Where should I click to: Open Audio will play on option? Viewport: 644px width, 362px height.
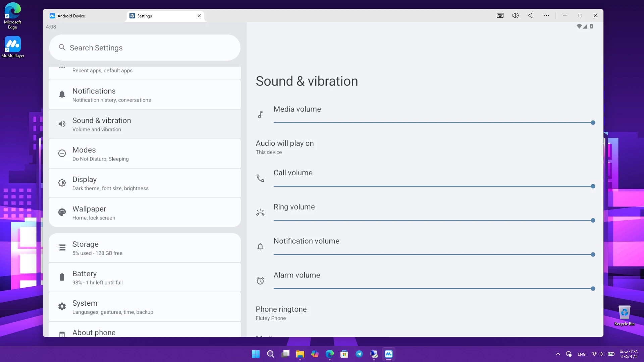pos(425,147)
